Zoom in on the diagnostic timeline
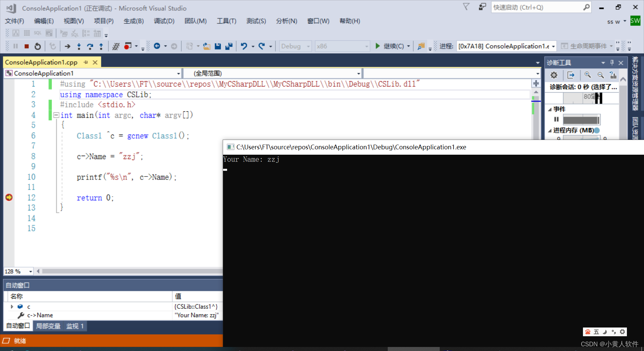Screen dimensions: 644x351 pos(588,75)
